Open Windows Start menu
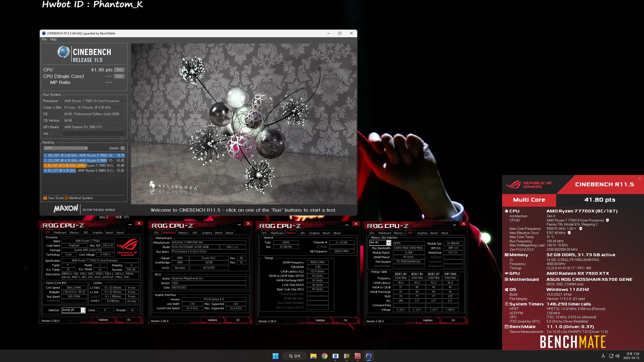This screenshot has width=644, height=362. (x=275, y=356)
